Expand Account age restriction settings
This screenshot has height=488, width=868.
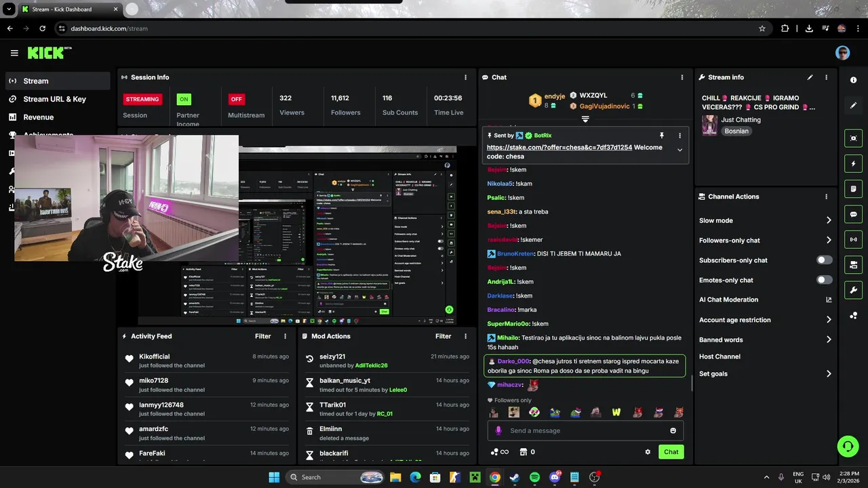tap(829, 320)
